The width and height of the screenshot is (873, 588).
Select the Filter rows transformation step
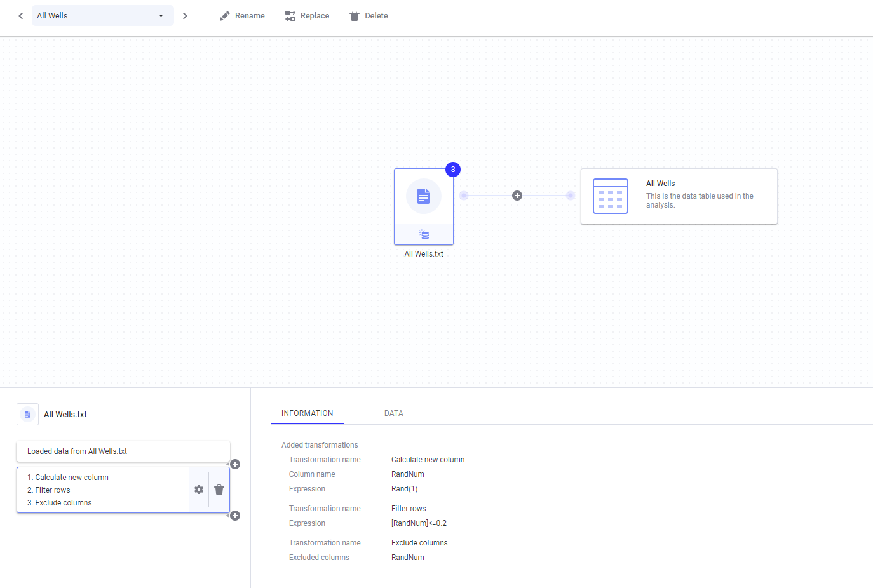[53, 490]
